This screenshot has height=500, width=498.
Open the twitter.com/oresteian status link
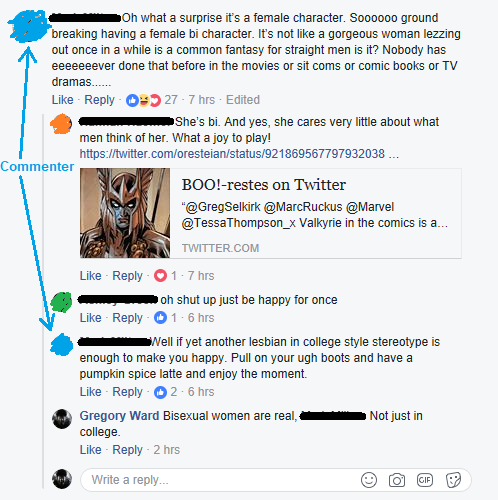(x=232, y=154)
